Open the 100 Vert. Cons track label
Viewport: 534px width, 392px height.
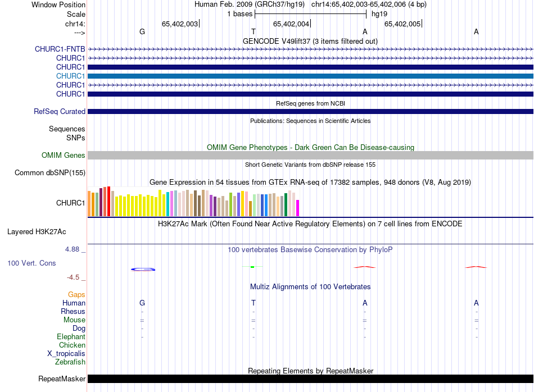pos(31,263)
